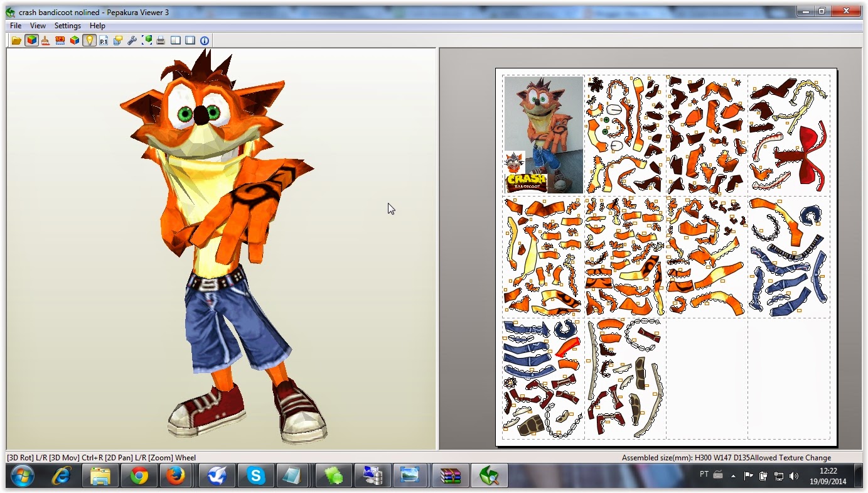The height and width of the screenshot is (493, 868).
Task: Open the File menu
Action: pyautogui.click(x=14, y=26)
